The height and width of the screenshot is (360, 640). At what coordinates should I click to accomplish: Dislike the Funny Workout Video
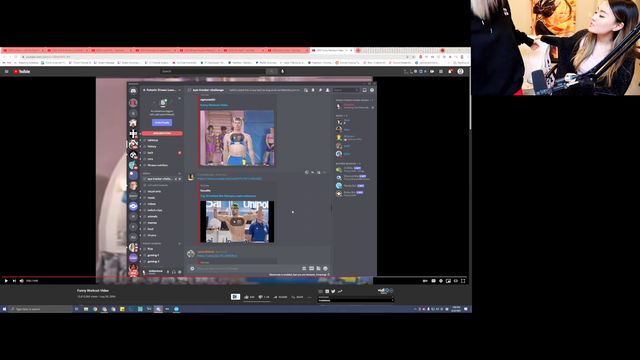pyautogui.click(x=264, y=297)
